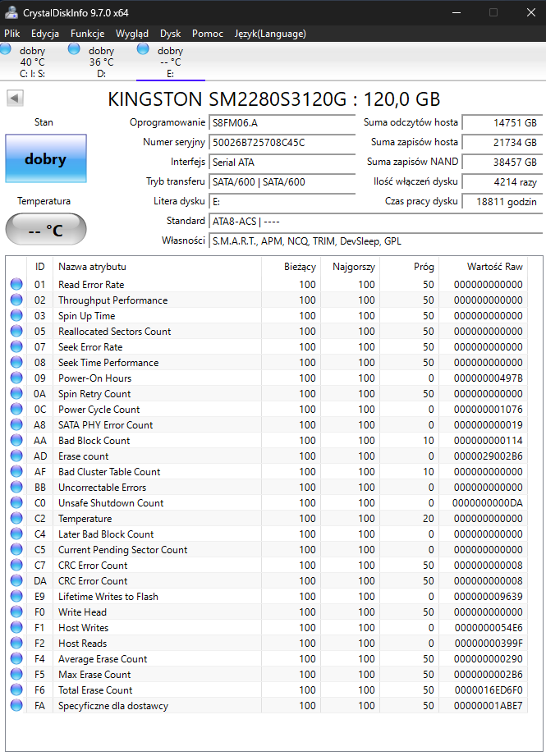This screenshot has height=756, width=546.
Task: Click status orb for Throughput Performance
Action: click(x=16, y=300)
